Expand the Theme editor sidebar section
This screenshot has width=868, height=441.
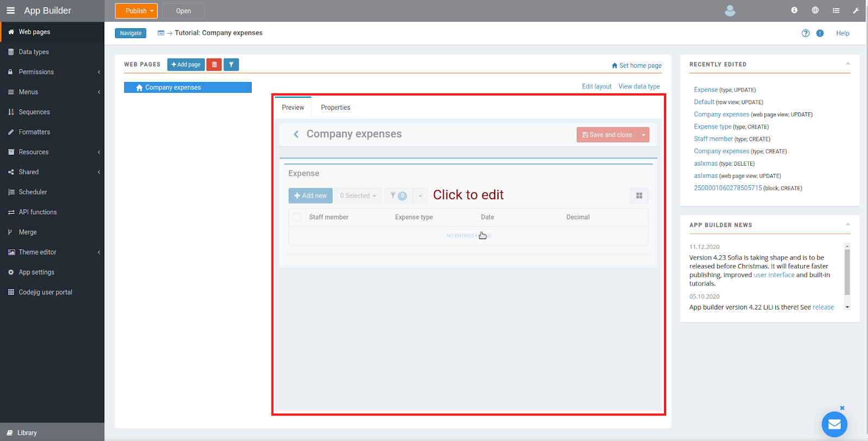pos(52,253)
